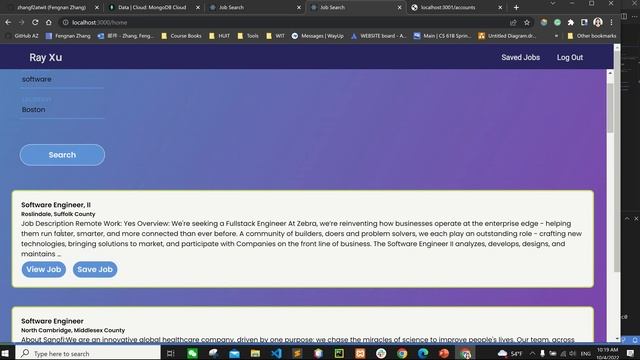This screenshot has width=640, height=360.
Task: Open the notification center icon
Action: [631, 353]
